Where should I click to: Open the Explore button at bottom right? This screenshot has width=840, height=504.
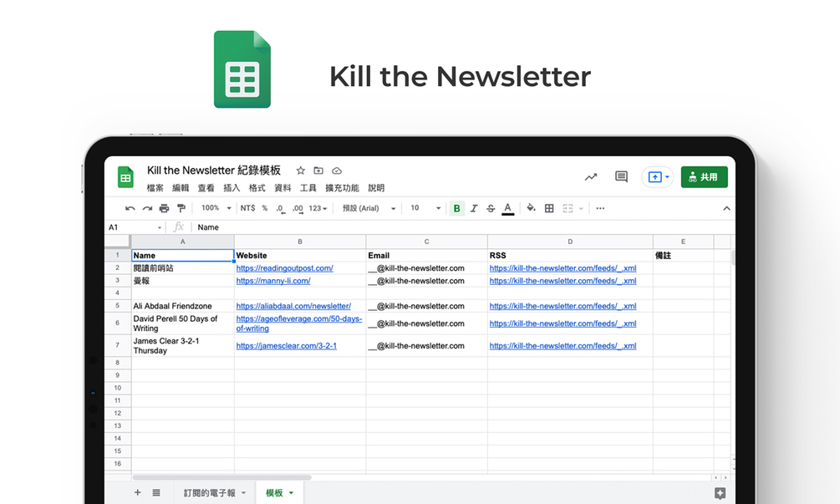click(720, 493)
